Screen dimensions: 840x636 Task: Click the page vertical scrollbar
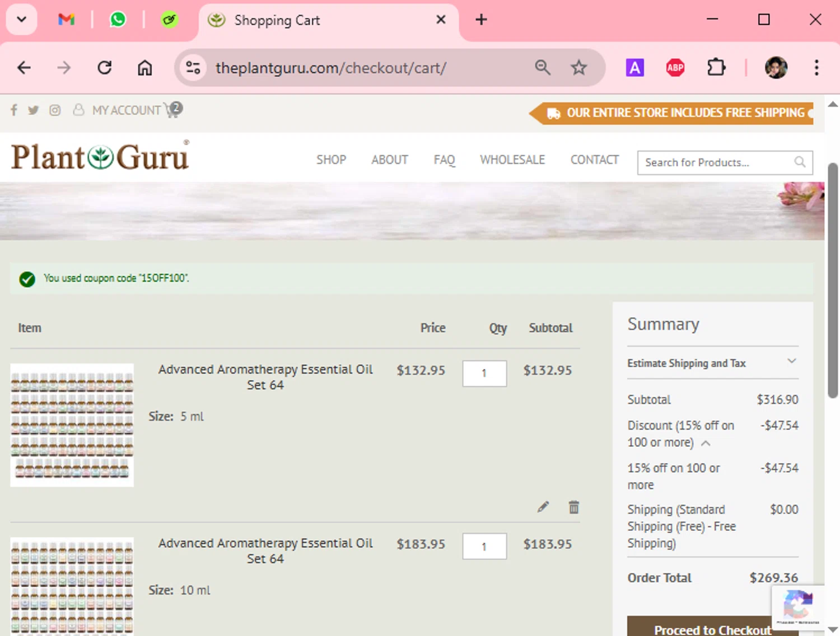click(833, 280)
